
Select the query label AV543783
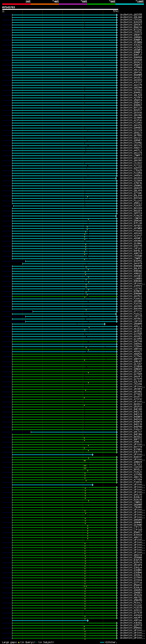8,8
